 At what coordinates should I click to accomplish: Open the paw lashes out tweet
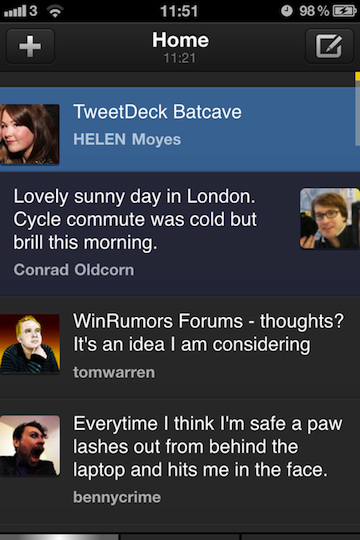[180, 461]
